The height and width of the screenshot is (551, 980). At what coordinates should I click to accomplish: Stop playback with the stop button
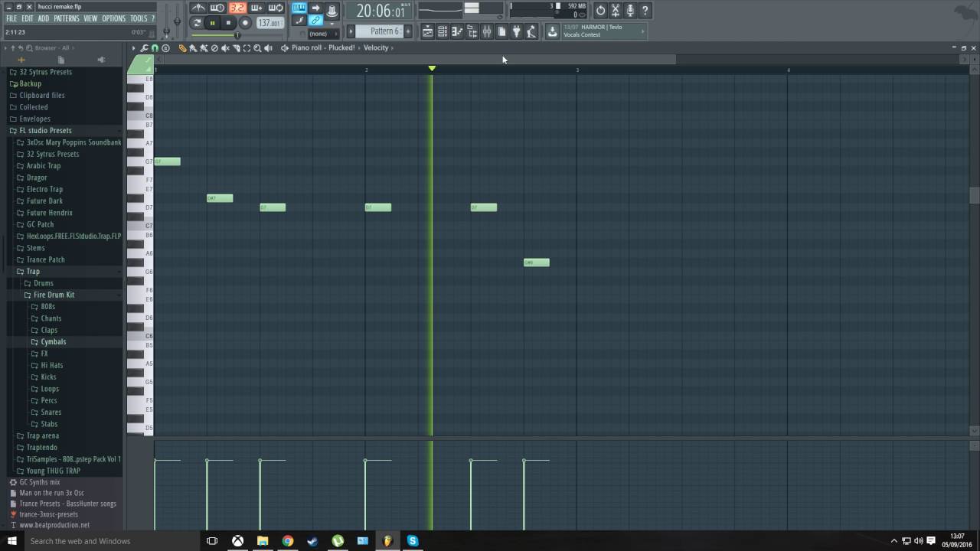click(x=228, y=23)
